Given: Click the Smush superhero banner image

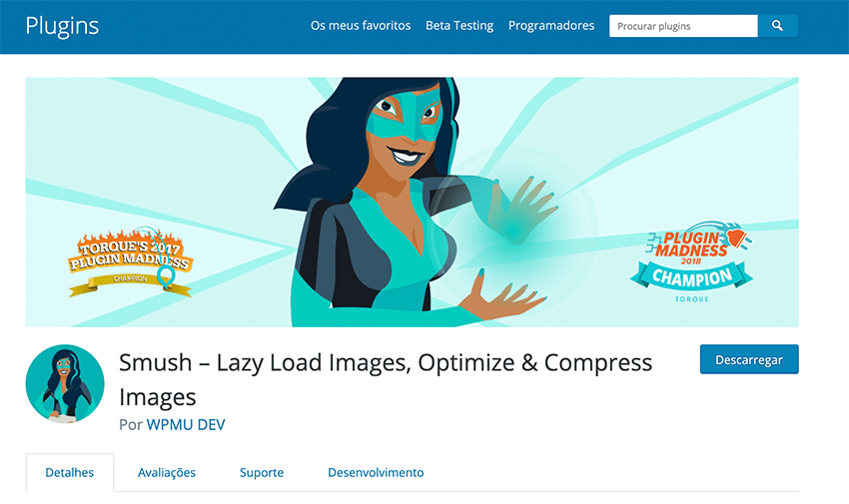Looking at the screenshot, I should pyautogui.click(x=413, y=202).
